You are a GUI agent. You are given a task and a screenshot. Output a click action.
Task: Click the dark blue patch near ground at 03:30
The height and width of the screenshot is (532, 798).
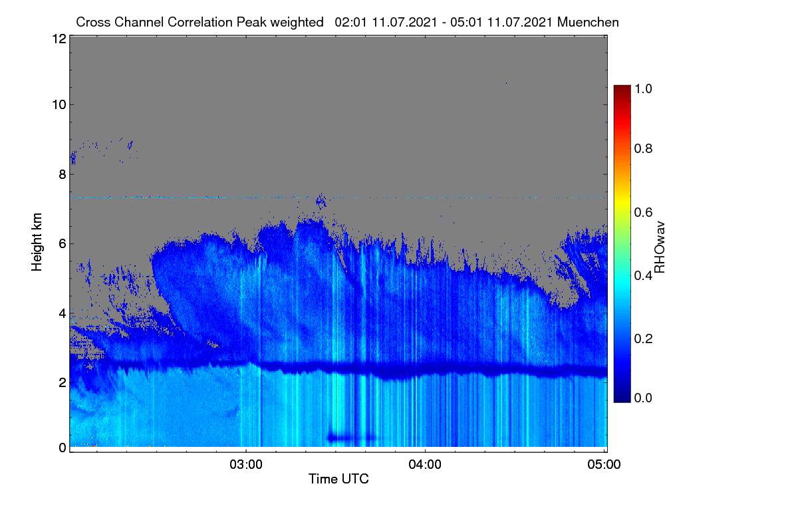[x=352, y=438]
